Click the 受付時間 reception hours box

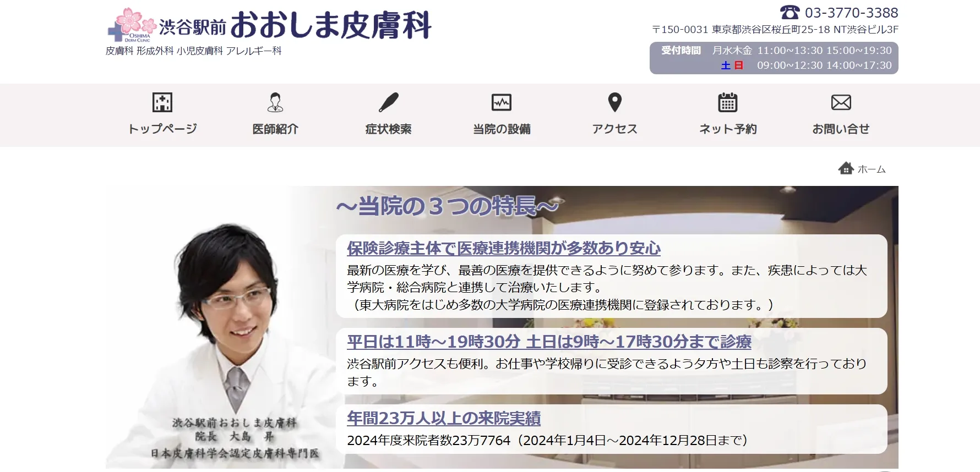[x=774, y=58]
